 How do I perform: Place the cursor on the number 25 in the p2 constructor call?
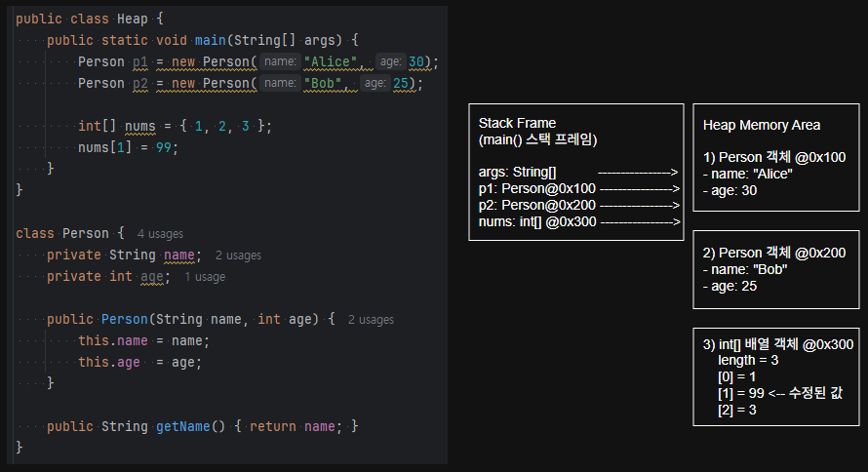[x=401, y=84]
